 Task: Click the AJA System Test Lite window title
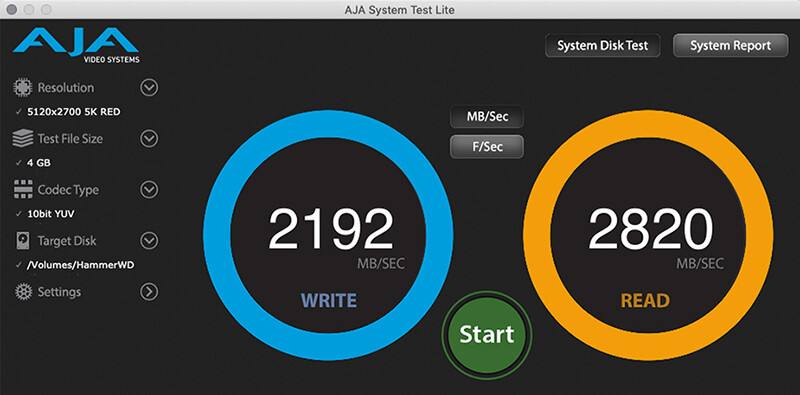point(399,9)
